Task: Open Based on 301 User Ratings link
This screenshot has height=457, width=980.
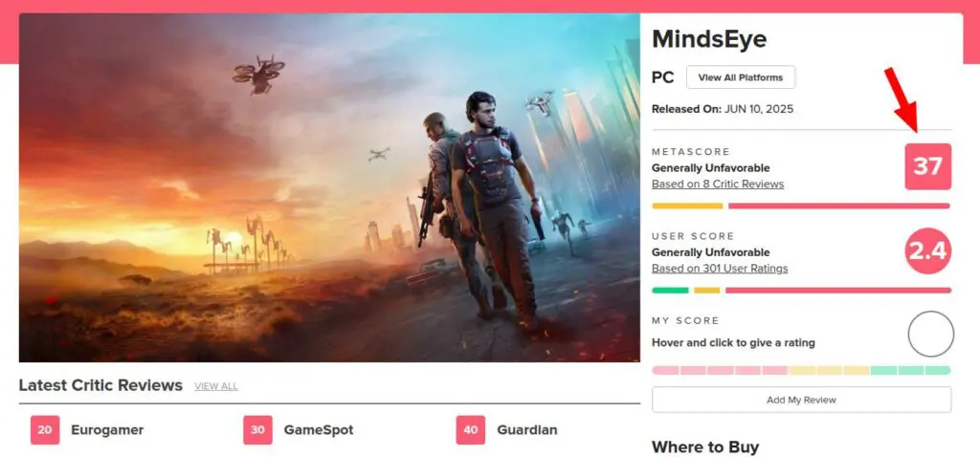Action: 720,269
